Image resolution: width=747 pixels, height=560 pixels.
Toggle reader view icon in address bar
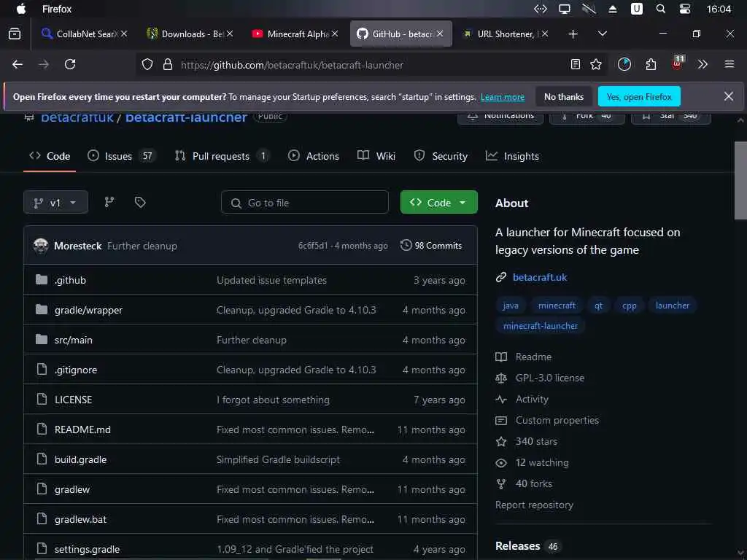pos(576,64)
